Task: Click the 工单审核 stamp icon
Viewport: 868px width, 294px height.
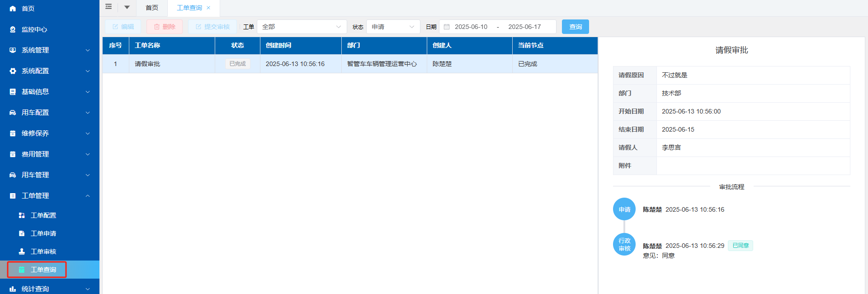Action: pos(22,251)
